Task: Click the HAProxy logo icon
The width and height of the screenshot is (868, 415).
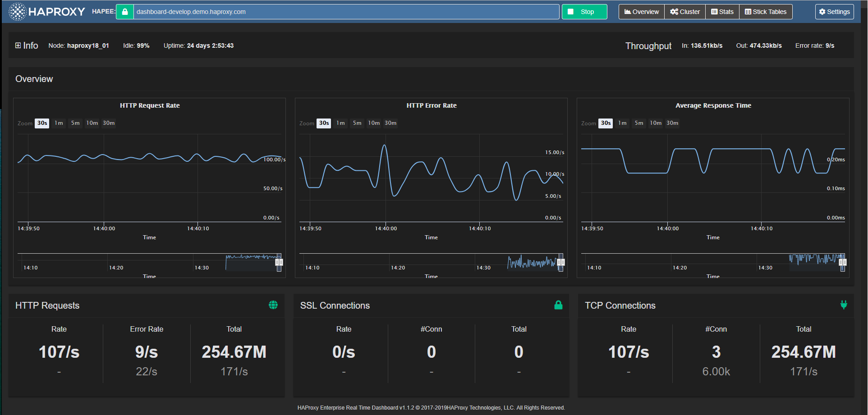Action: pos(18,12)
